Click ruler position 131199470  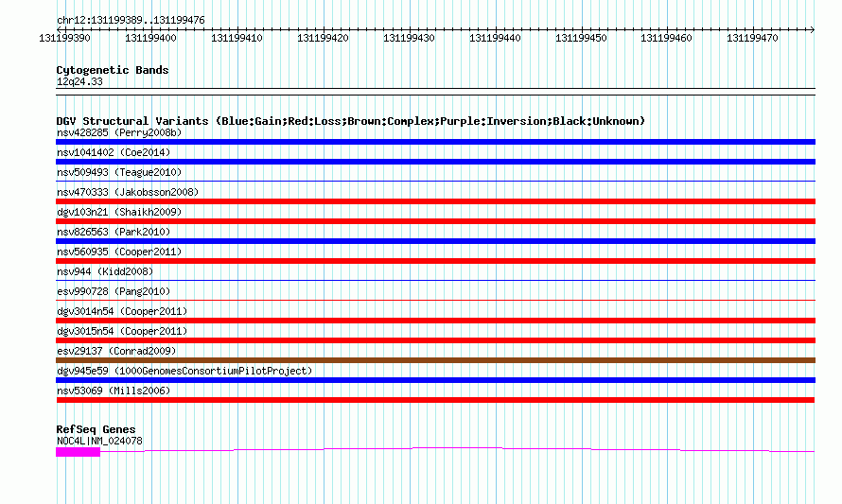pos(752,38)
